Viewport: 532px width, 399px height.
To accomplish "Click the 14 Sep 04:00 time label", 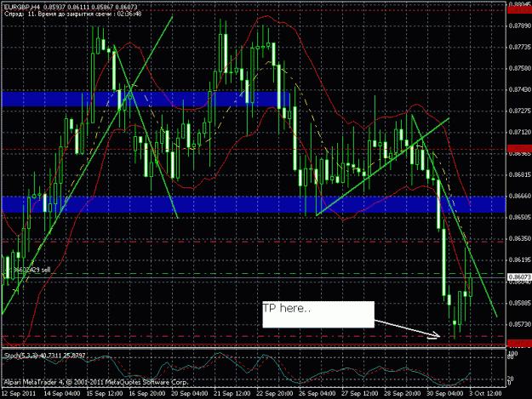I will pyautogui.click(x=62, y=393).
